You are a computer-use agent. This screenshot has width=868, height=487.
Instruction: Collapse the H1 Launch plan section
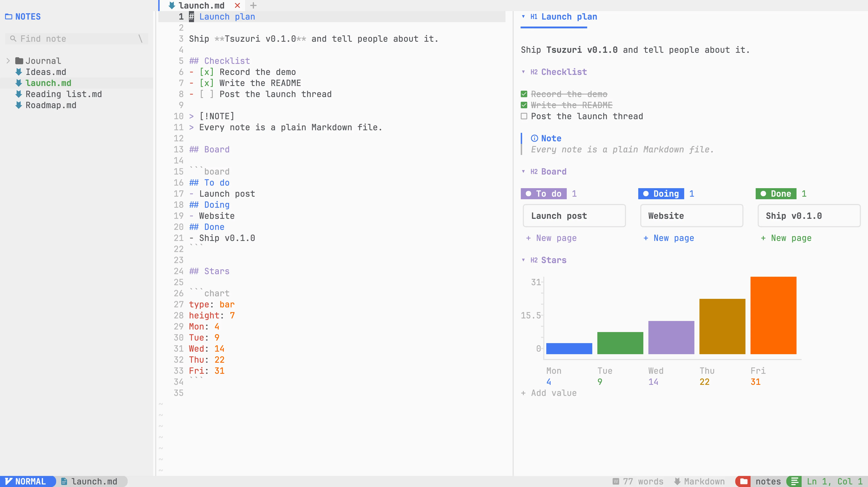point(523,17)
